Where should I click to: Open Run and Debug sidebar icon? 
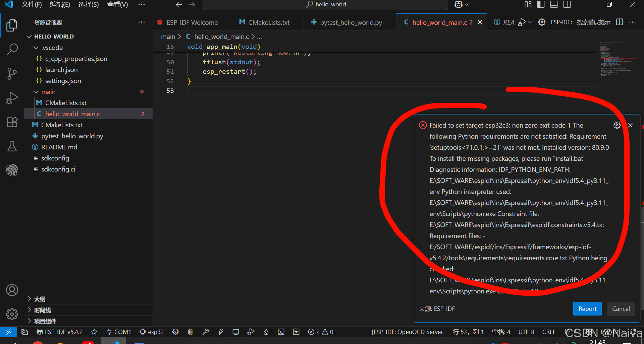pyautogui.click(x=12, y=98)
